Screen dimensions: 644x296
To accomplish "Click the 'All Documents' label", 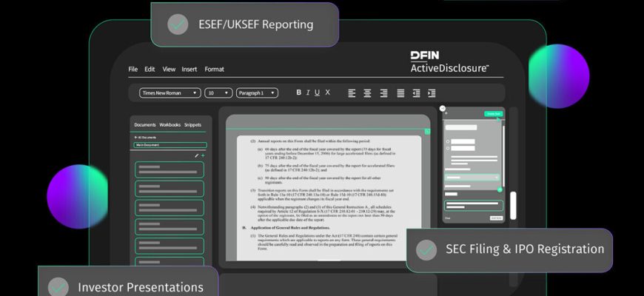I will pos(147,138).
